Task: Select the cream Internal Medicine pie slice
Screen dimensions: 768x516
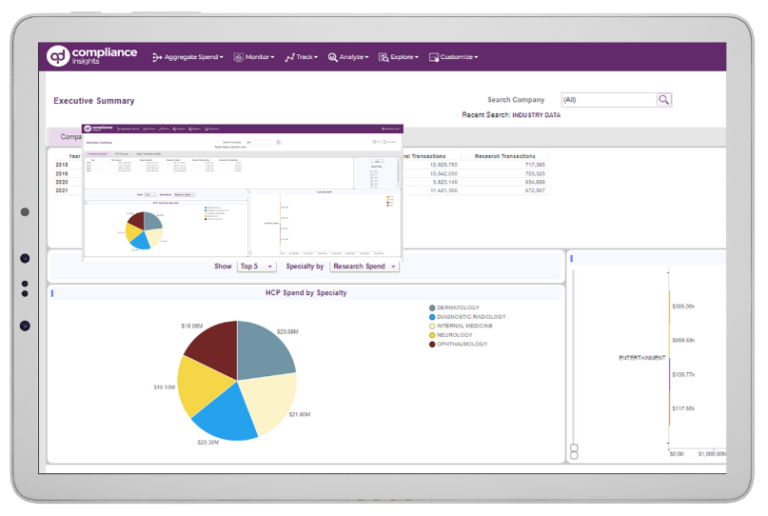Action: pos(269,399)
